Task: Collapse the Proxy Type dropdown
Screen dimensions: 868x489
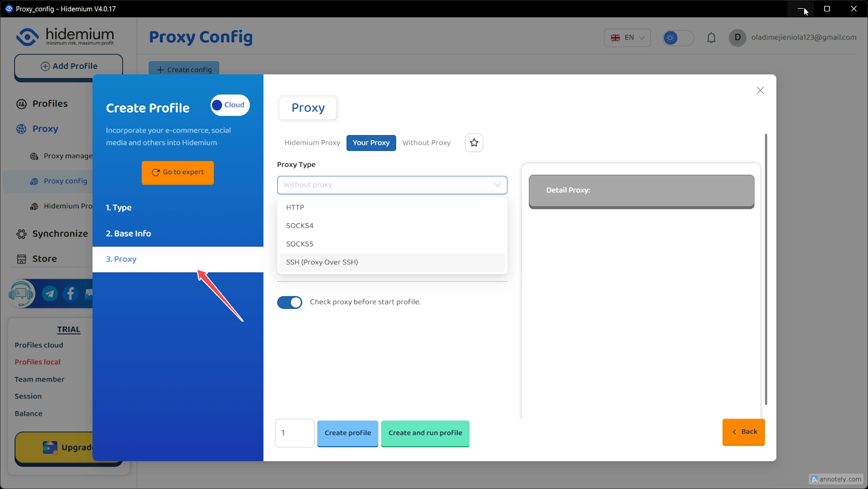Action: (x=392, y=185)
